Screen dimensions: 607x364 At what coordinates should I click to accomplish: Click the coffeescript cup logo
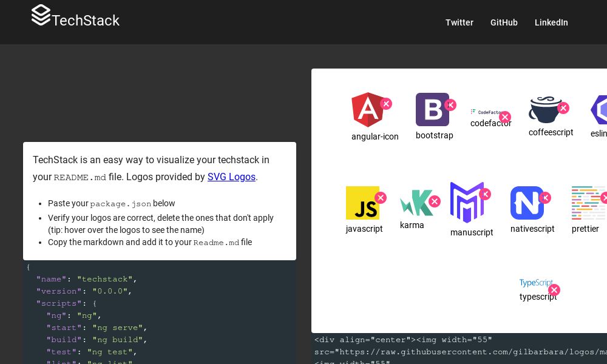[545, 110]
